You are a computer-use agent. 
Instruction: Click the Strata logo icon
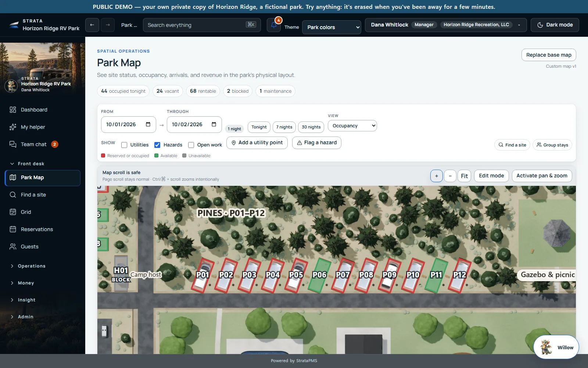coord(14,25)
